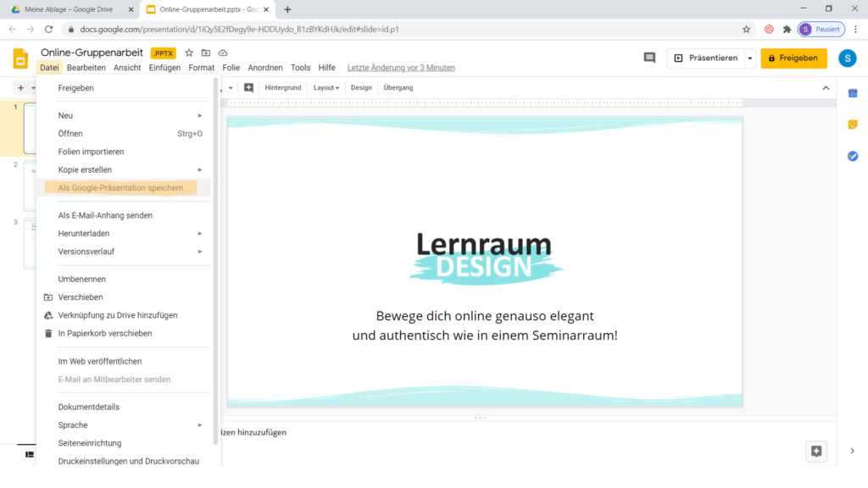Return to the Slides home screen

[19, 58]
